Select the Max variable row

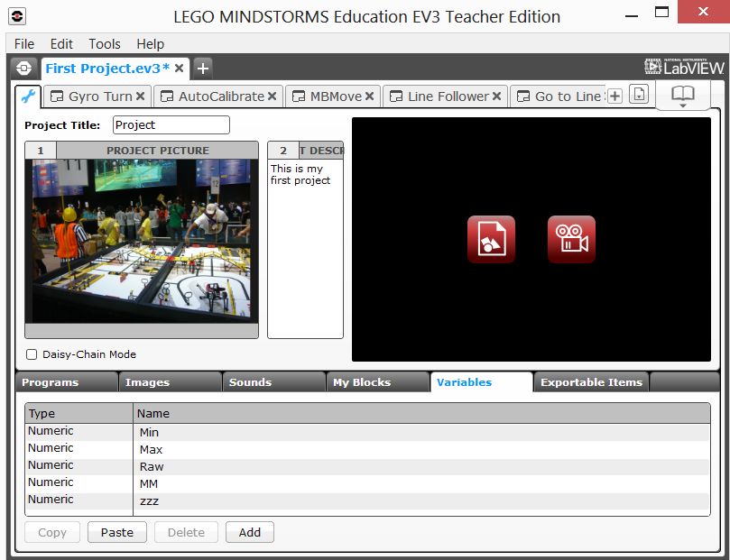(368, 449)
